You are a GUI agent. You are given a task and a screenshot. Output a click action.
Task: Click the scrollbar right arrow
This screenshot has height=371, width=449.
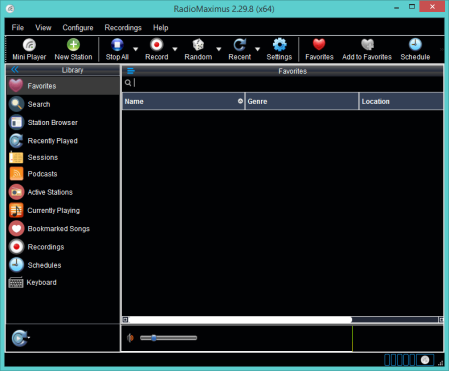point(441,320)
